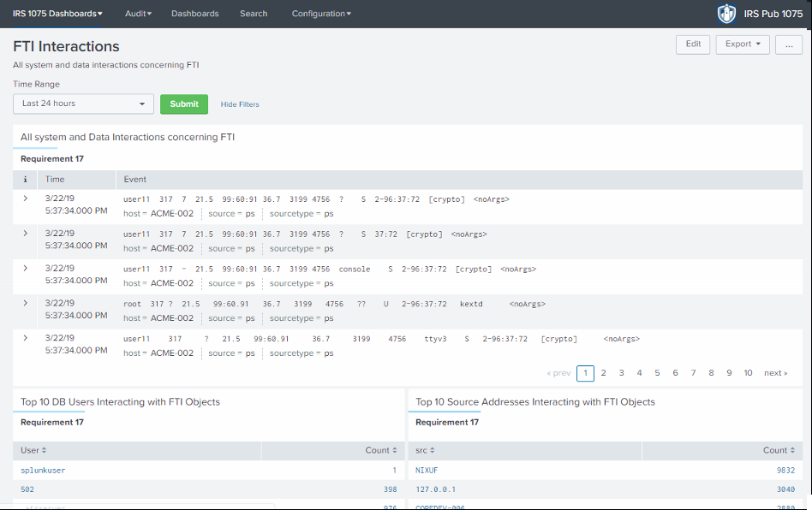Go to page 8 of events

(711, 373)
